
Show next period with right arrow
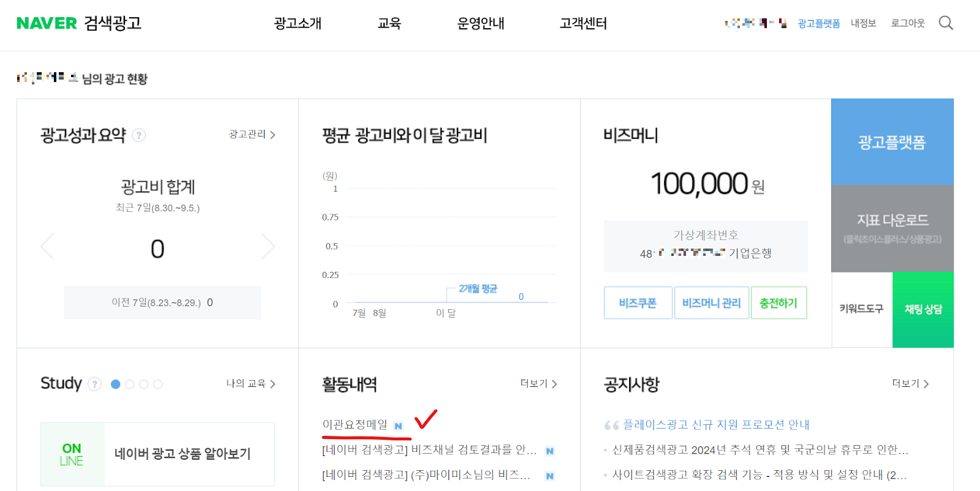[268, 246]
